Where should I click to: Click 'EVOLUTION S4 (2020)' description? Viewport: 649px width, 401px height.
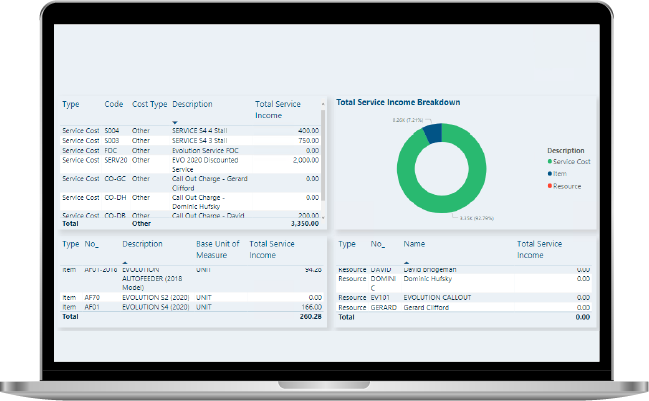click(x=156, y=307)
